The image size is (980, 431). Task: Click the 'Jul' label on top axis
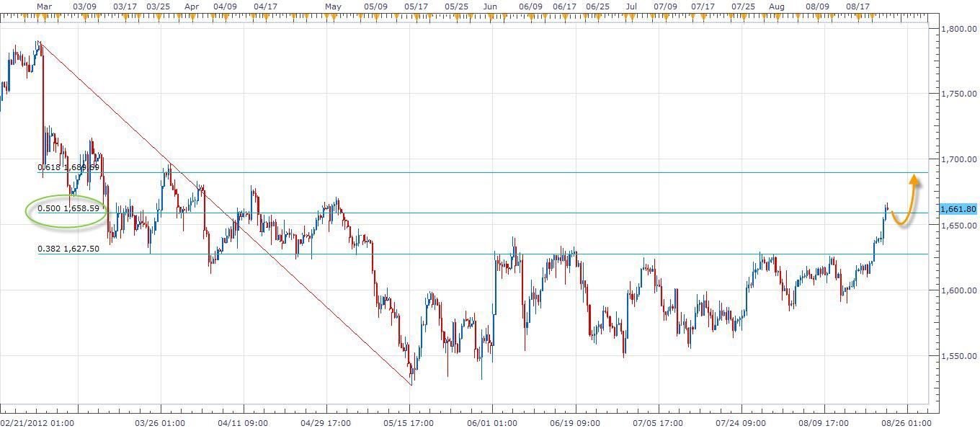[631, 6]
